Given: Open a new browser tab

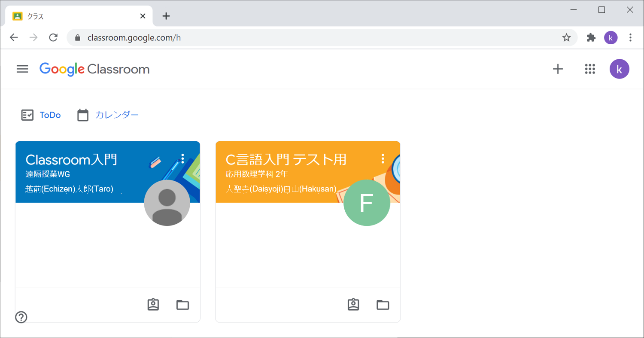Looking at the screenshot, I should [x=166, y=16].
